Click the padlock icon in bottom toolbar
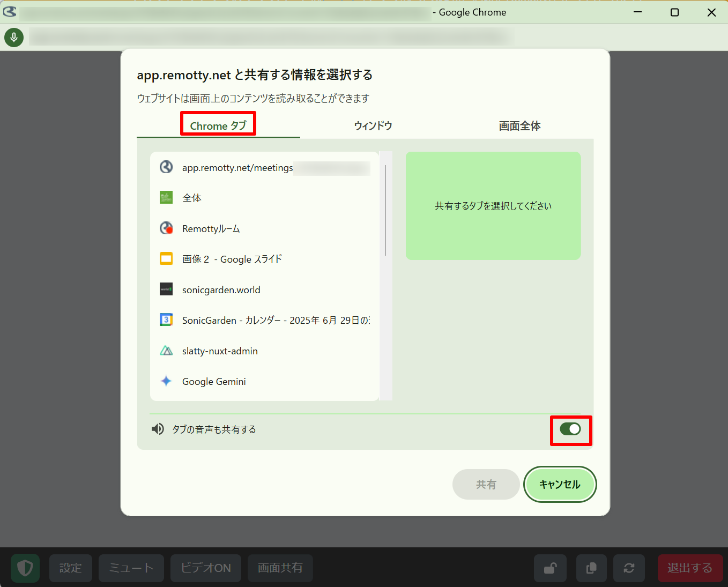This screenshot has width=728, height=587. pyautogui.click(x=550, y=568)
